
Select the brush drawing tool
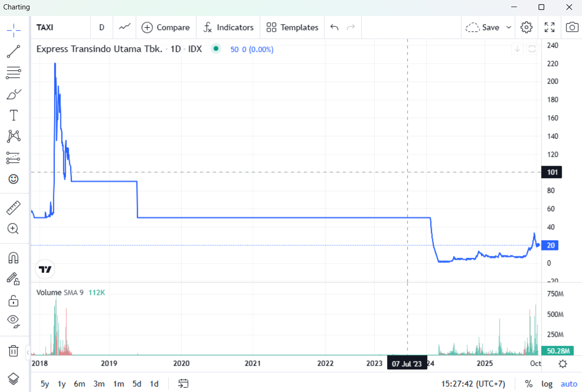[x=14, y=94]
